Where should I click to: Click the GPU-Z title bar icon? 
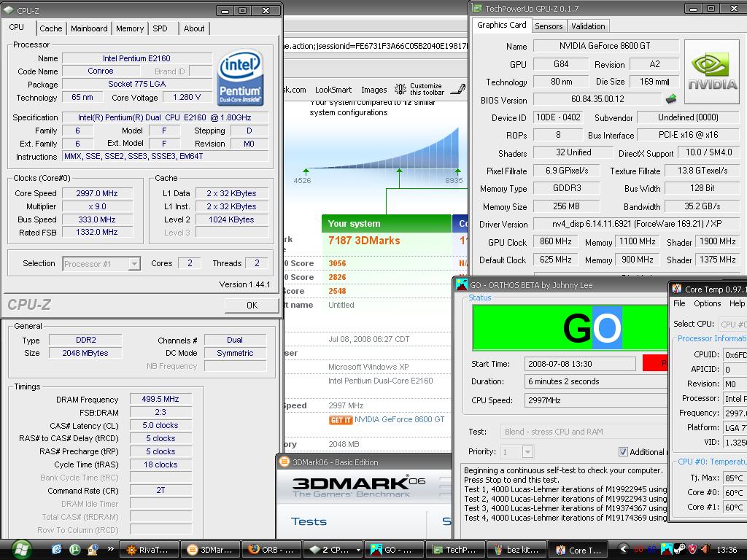click(x=477, y=8)
